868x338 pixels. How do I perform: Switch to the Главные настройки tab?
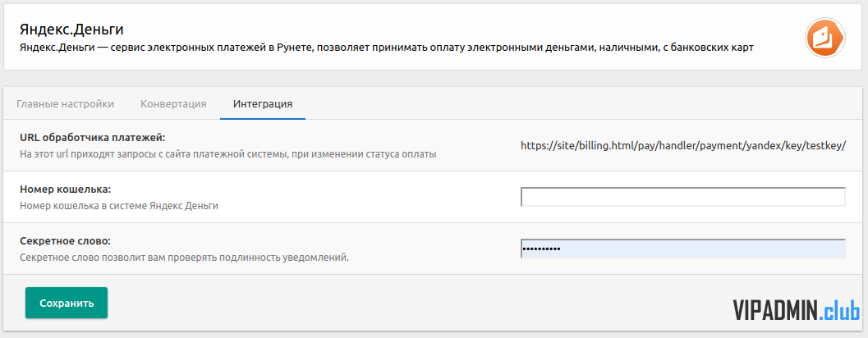(x=66, y=104)
